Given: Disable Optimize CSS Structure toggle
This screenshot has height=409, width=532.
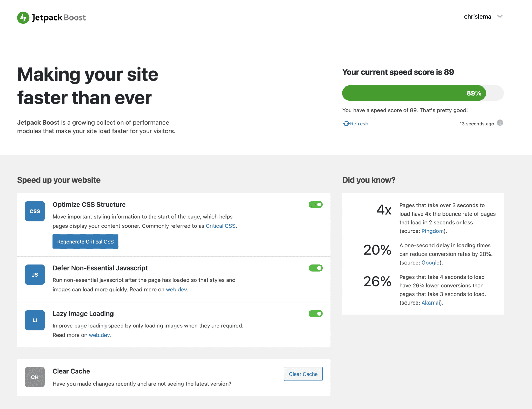Looking at the screenshot, I should (315, 205).
